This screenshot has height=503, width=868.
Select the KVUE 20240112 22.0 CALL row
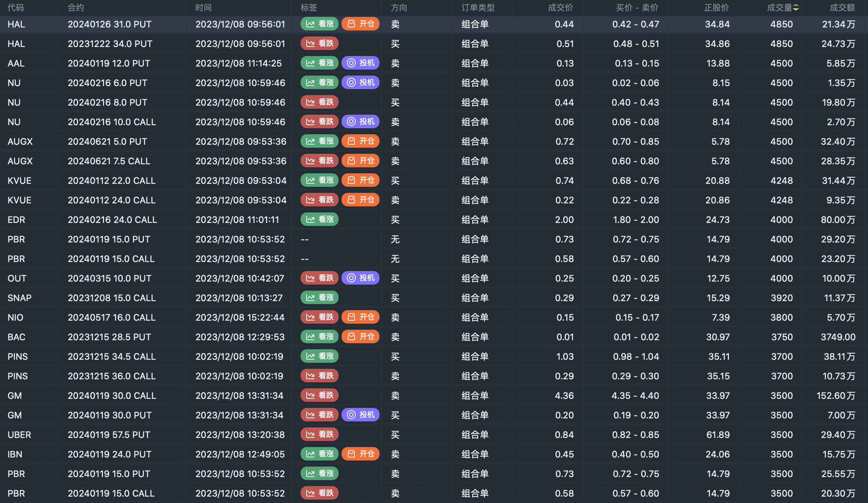(112, 181)
